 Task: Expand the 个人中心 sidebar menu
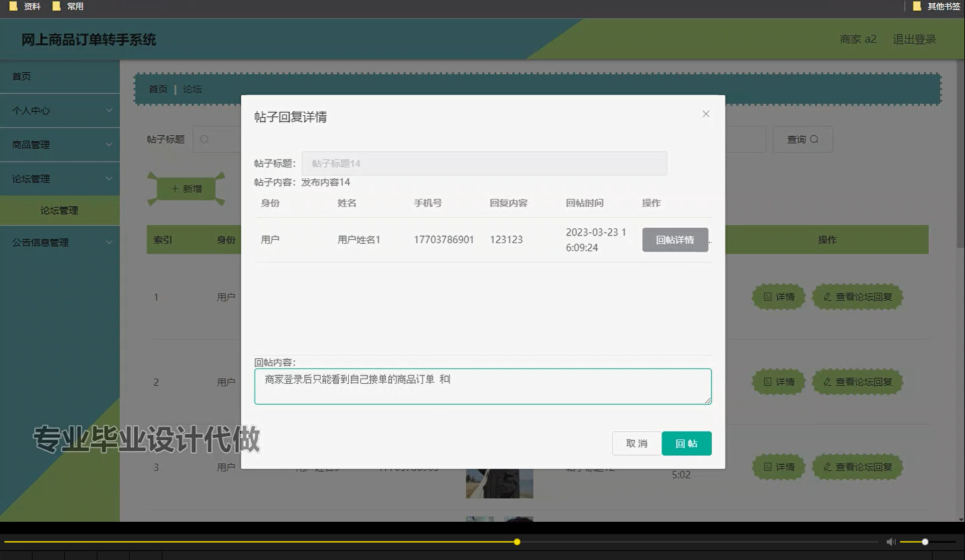click(x=60, y=110)
